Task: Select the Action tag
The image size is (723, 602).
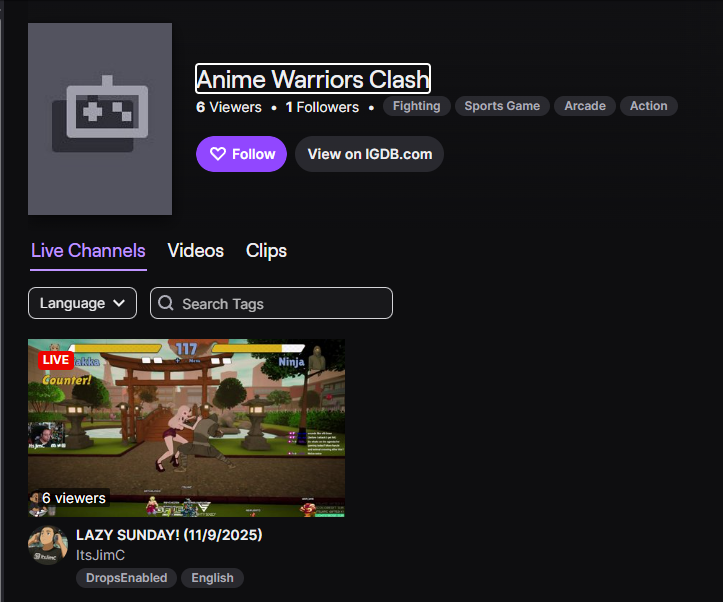Action: (x=648, y=106)
